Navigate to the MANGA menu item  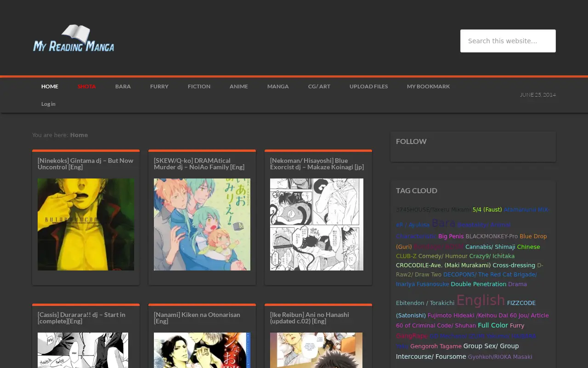[x=278, y=86]
